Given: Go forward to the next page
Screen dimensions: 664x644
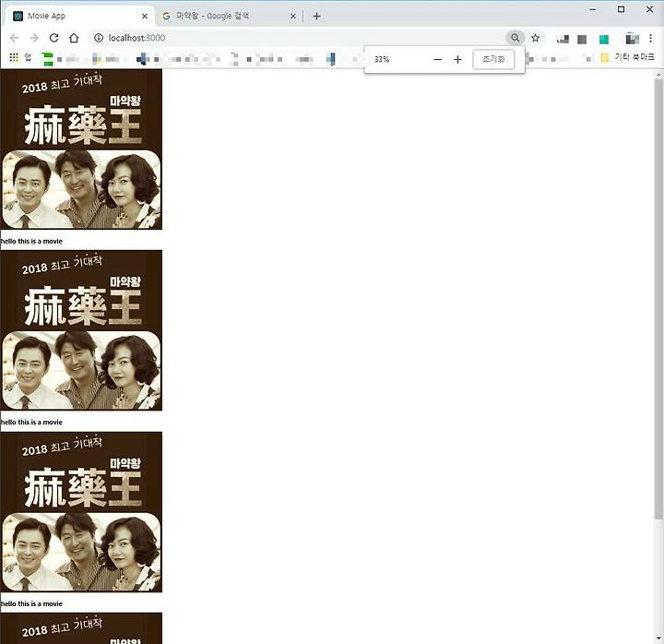Looking at the screenshot, I should (34, 38).
